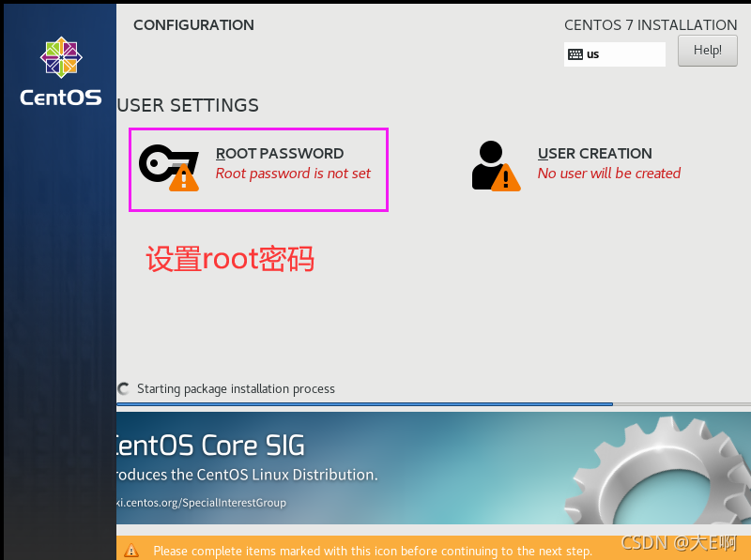Screen dimensions: 751x560
Task: Click the spinner beside installation status
Action: coord(123,388)
